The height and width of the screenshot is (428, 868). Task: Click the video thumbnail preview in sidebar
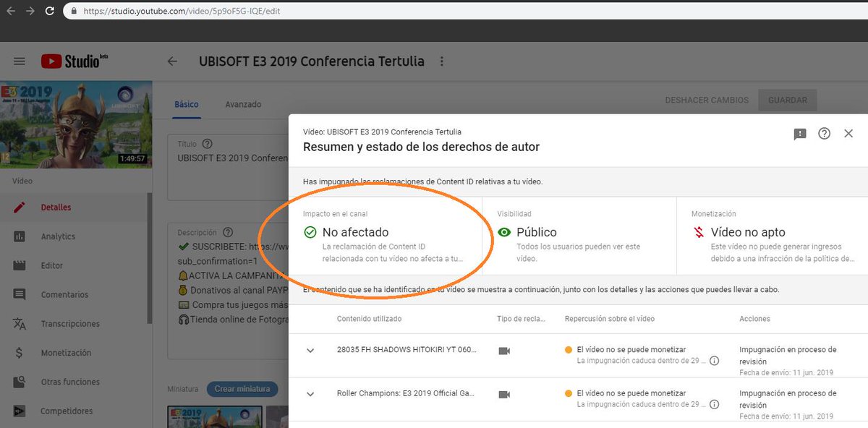click(x=76, y=124)
